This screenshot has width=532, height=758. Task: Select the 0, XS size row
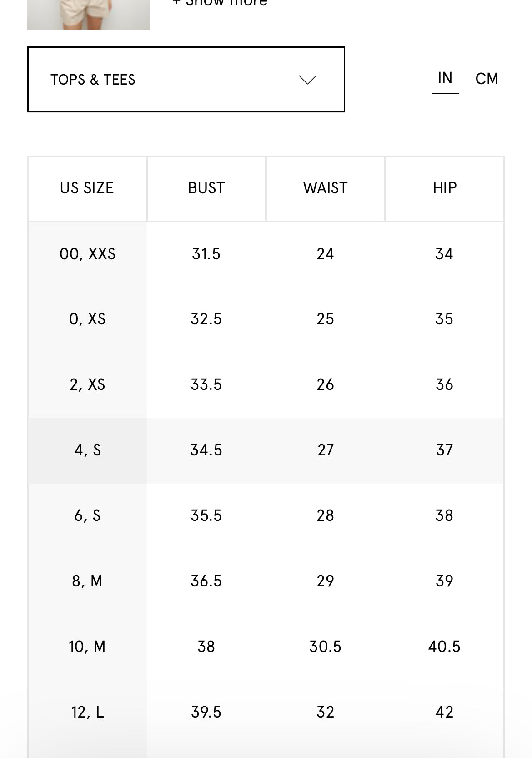[87, 319]
